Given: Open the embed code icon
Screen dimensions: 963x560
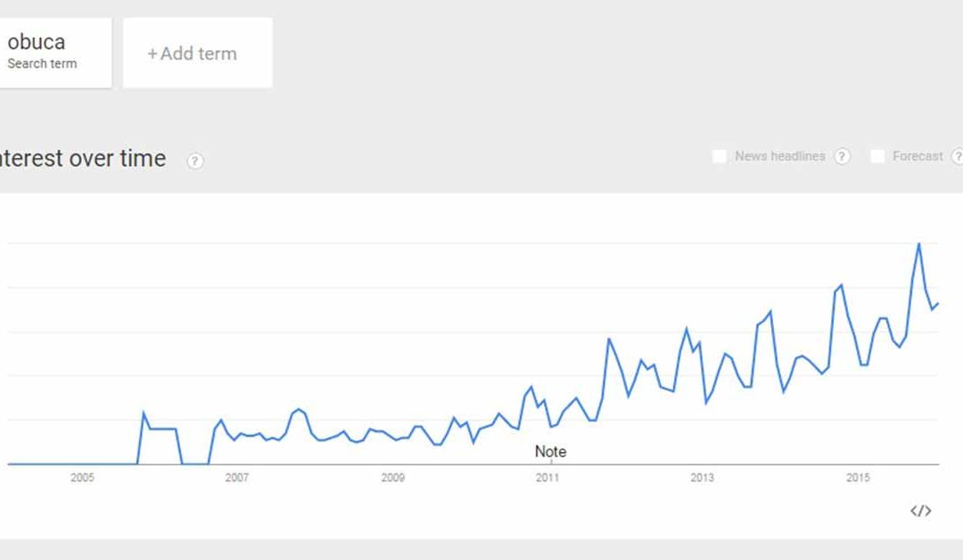Looking at the screenshot, I should point(921,511).
